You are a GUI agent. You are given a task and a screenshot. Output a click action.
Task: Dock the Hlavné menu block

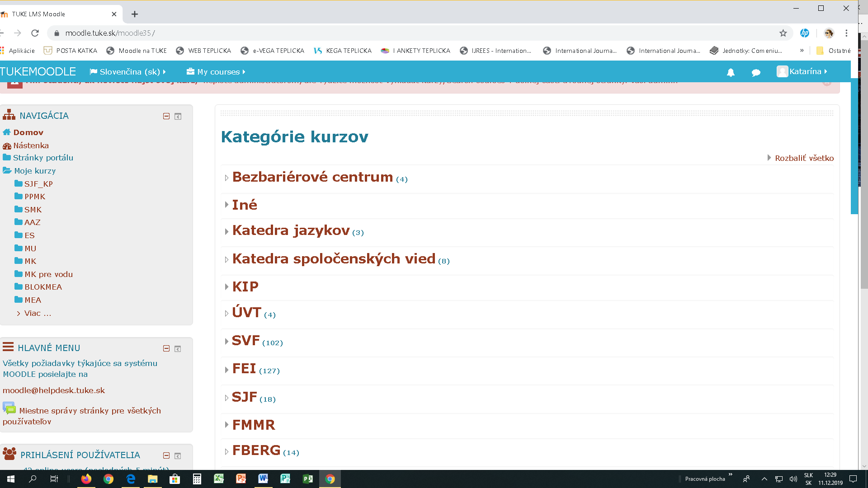click(178, 348)
